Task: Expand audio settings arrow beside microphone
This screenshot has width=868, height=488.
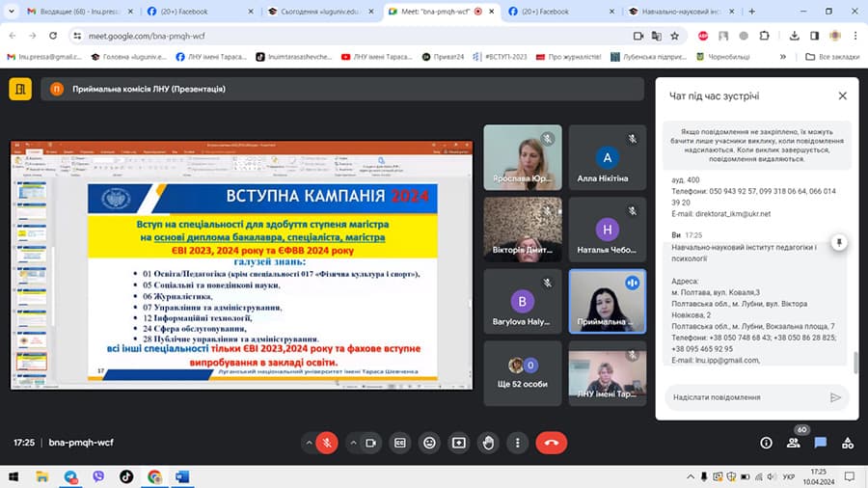Action: pos(309,443)
